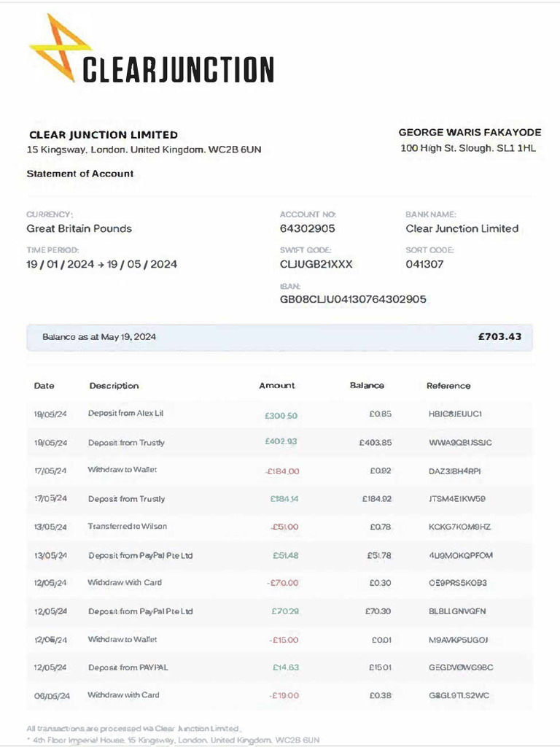Select the IBAN GB08CLJU04130764302905
The height and width of the screenshot is (747, 560).
(x=353, y=300)
